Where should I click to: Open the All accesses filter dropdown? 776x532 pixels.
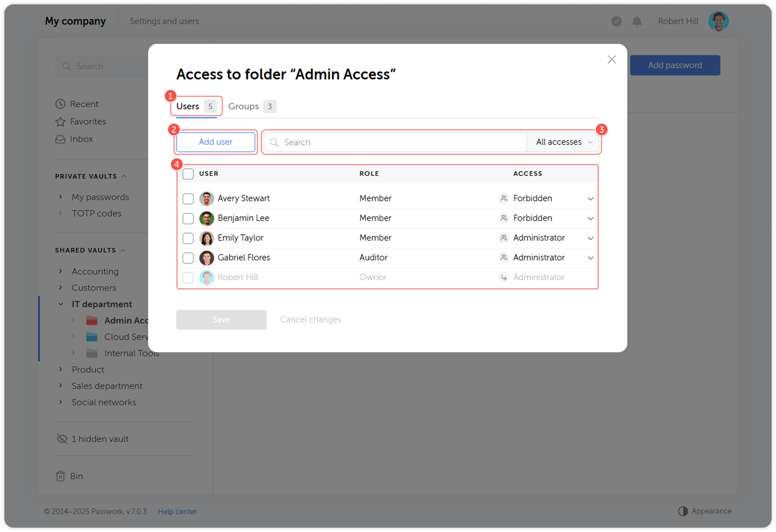coord(563,142)
